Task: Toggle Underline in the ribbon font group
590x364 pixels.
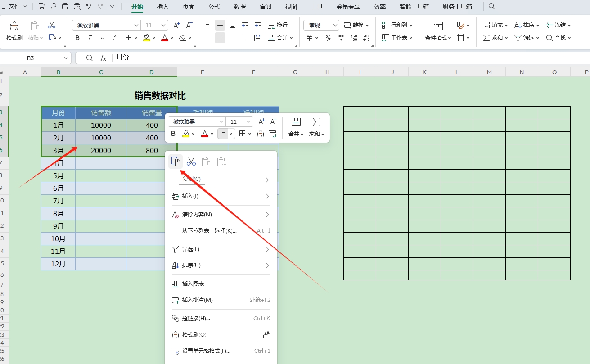Action: pyautogui.click(x=103, y=38)
